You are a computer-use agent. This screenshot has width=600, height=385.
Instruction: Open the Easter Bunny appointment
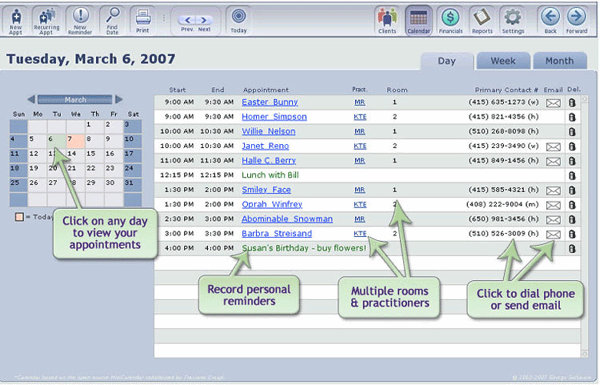pos(270,102)
